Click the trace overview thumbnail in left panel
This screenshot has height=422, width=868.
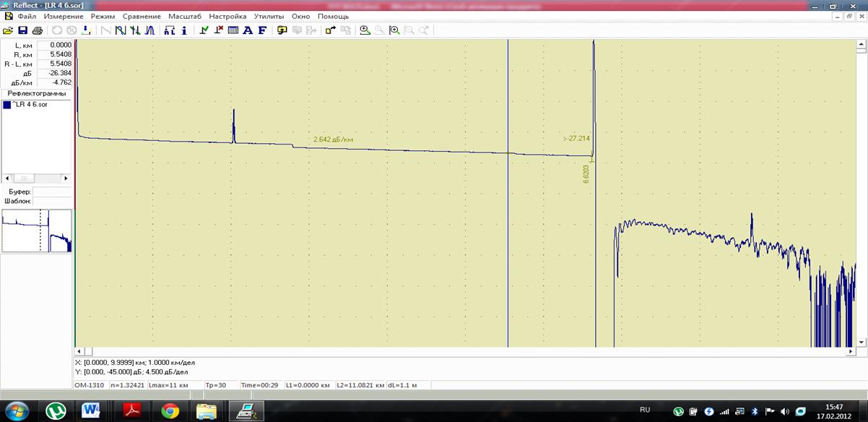(36, 231)
